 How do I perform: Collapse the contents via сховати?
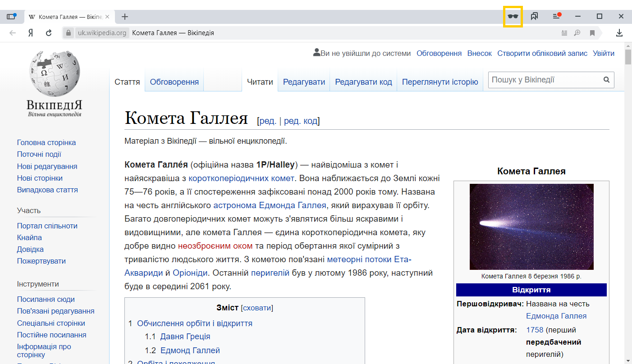(x=257, y=308)
